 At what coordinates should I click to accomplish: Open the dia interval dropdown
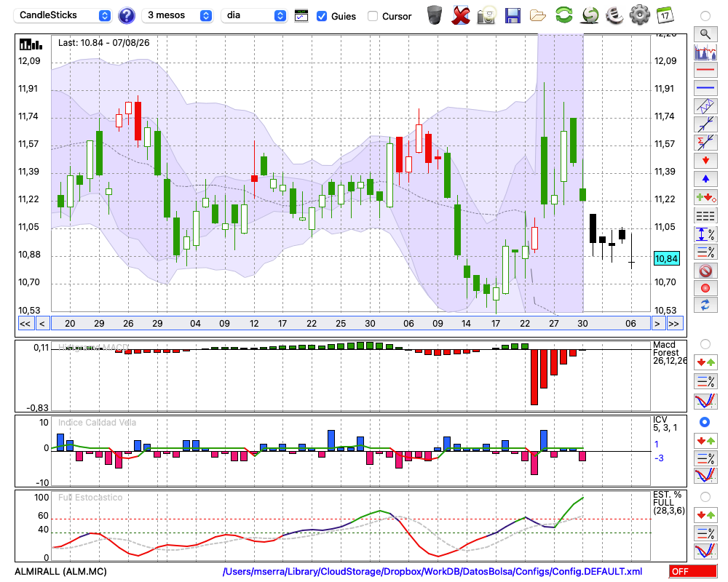pyautogui.click(x=253, y=15)
